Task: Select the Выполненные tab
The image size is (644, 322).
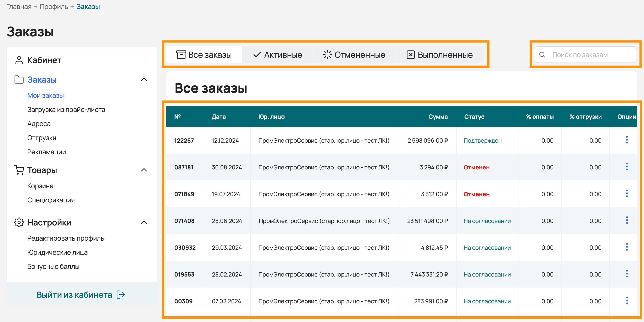Action: [x=439, y=55]
